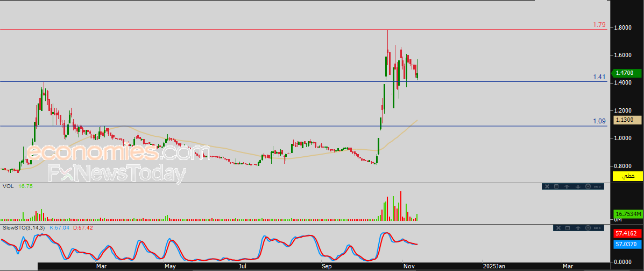Click the 16.7534M volume value tag

coord(627,214)
